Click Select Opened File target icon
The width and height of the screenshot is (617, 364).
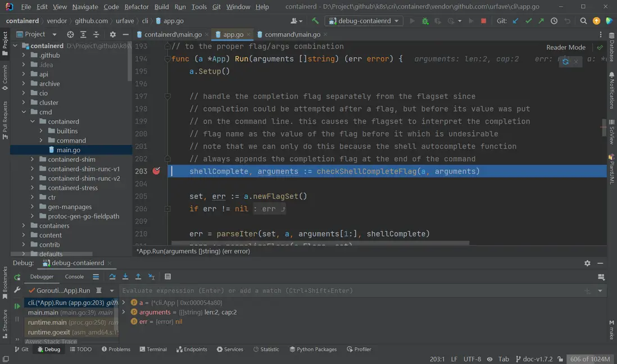(70, 34)
